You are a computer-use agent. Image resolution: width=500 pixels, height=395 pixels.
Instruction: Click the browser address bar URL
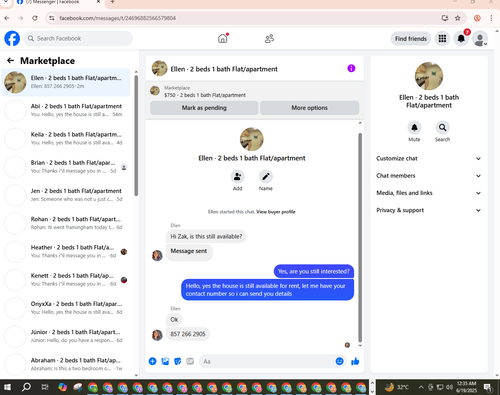tap(117, 18)
